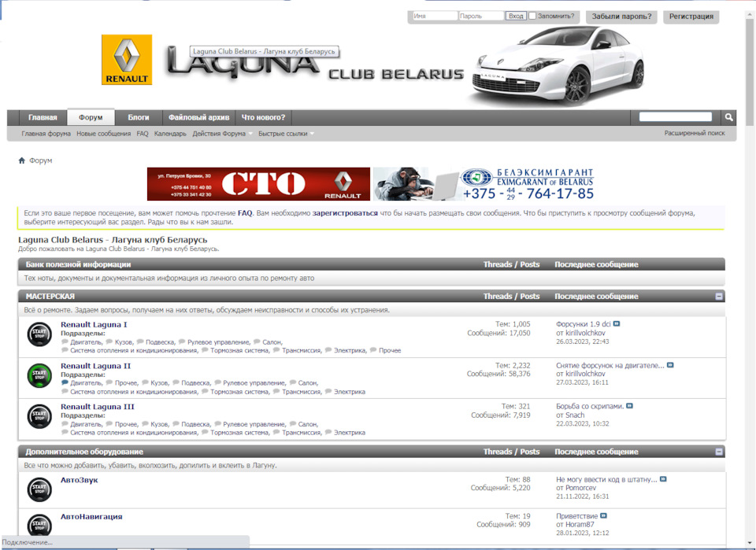Viewport: 756px width, 550px height.
Task: Click the bubble icon before Laguna III Двигатель
Action: tap(65, 424)
